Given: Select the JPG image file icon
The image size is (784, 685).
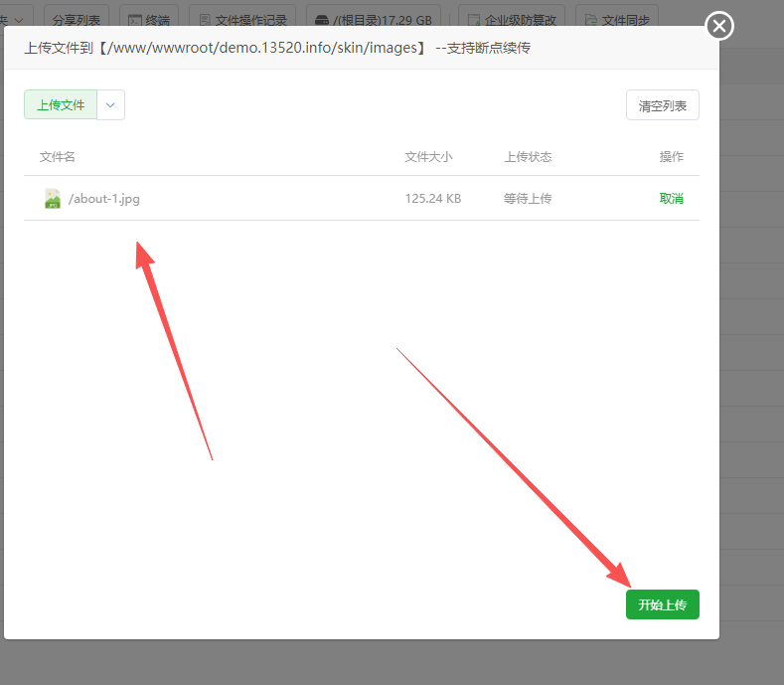Looking at the screenshot, I should tap(53, 199).
